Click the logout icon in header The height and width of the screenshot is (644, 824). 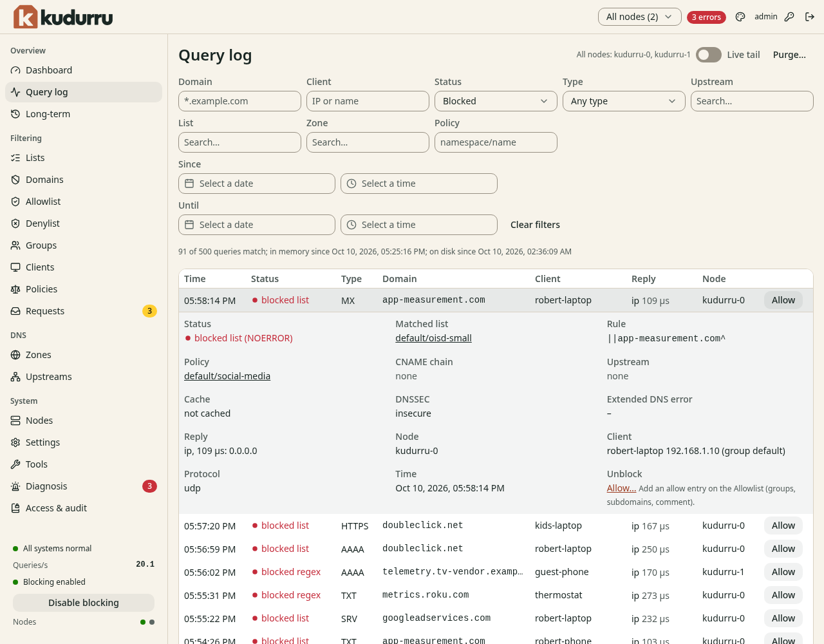tap(810, 17)
